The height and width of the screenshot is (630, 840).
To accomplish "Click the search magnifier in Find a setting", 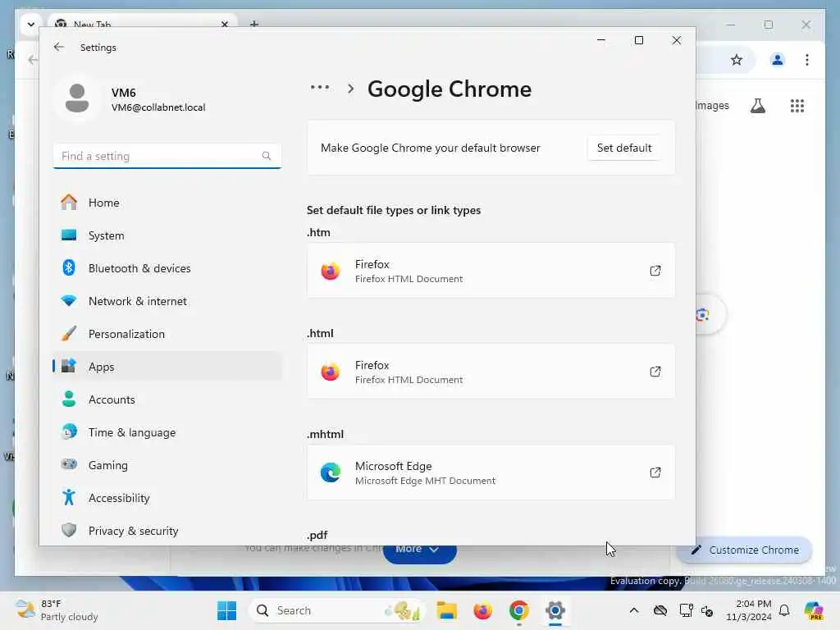I will (267, 156).
